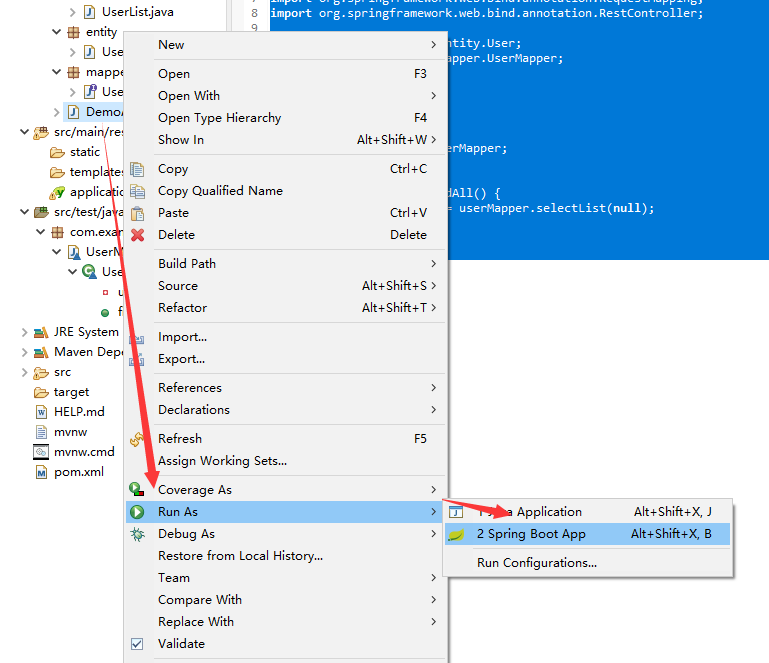Click the entity package icon
769x663 pixels.
[73, 32]
